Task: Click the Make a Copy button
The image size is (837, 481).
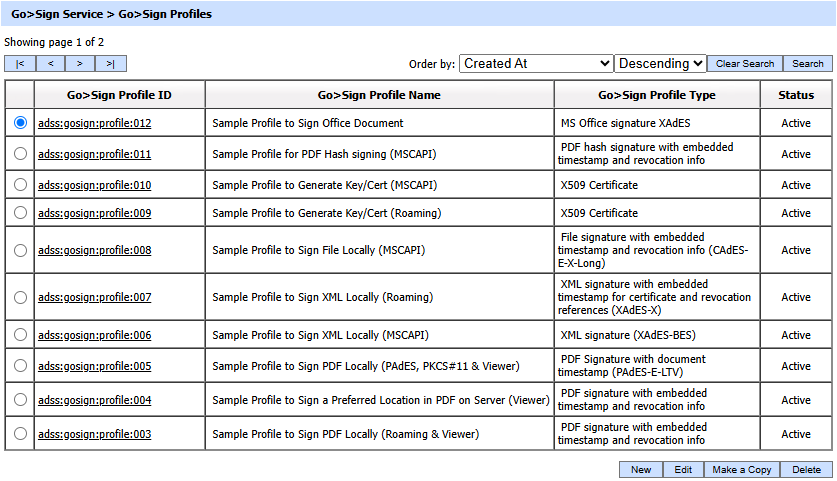Action: coord(741,469)
